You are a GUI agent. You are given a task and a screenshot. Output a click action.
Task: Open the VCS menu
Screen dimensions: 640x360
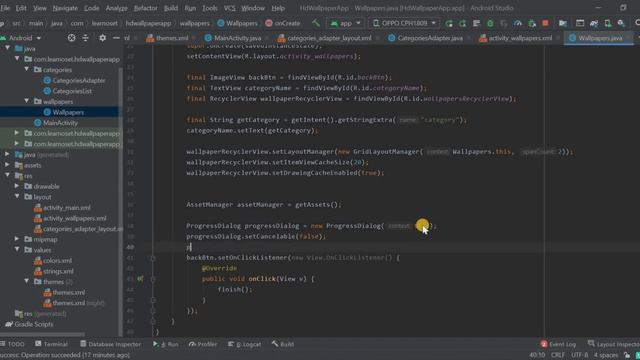point(229,8)
